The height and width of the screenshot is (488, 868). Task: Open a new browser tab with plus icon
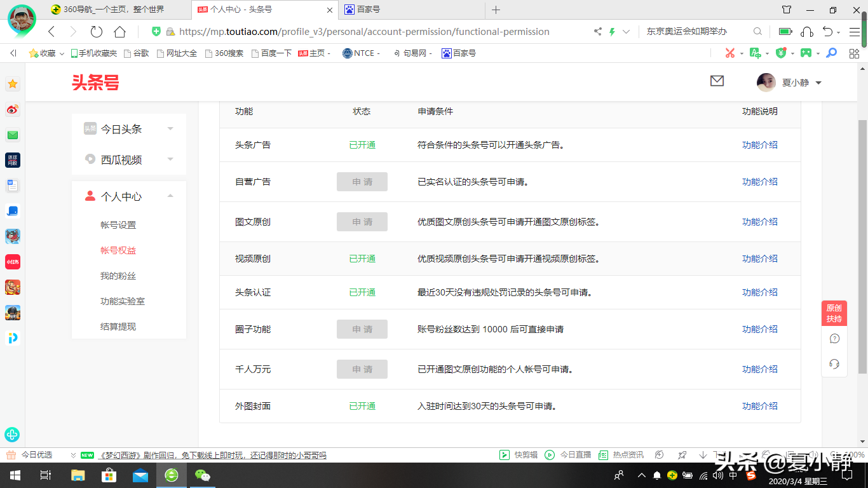(496, 10)
